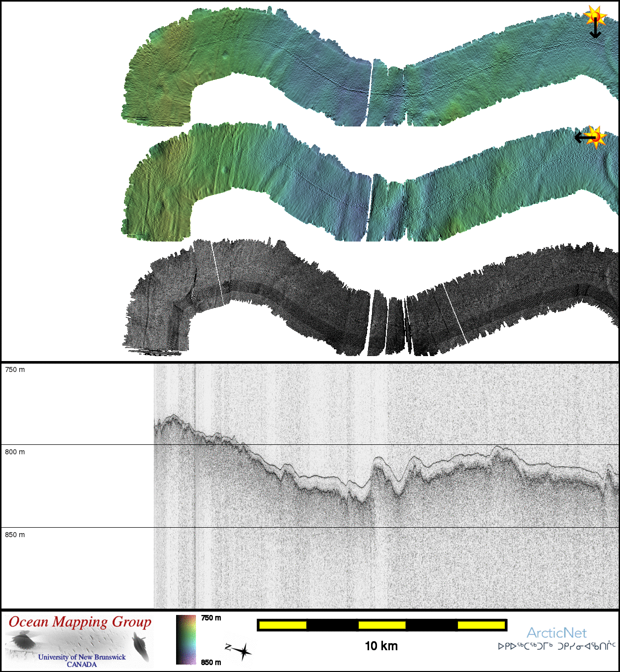
Task: Click the vessel image right of Brunswick text
Action: pyautogui.click(x=141, y=647)
